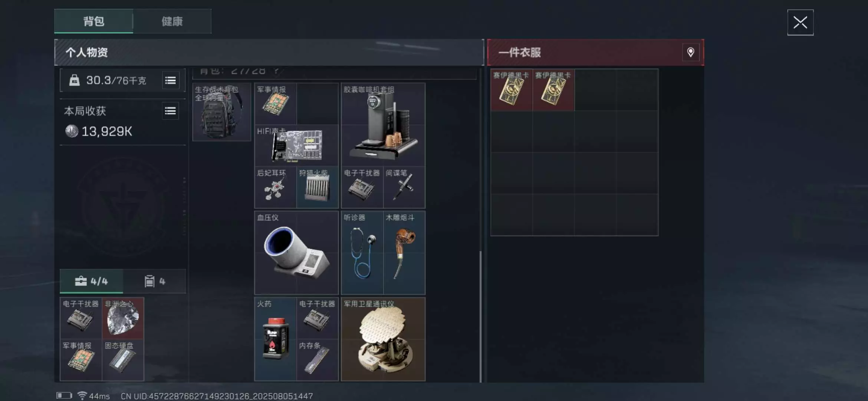
Task: Click the spy pen item
Action: (404, 187)
